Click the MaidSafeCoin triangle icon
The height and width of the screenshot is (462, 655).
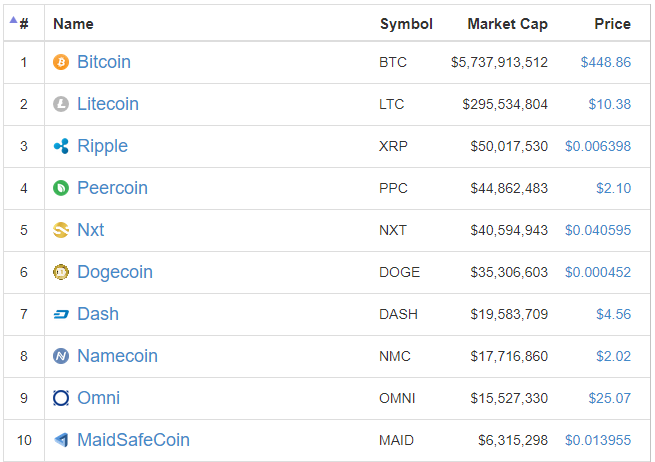coord(61,440)
